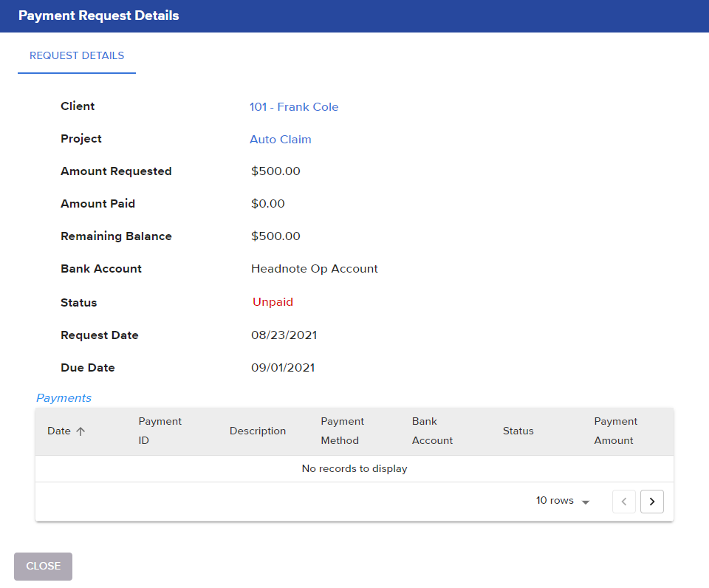Screen dimensions: 709x588
Task: Click the Date column header text
Action: (x=59, y=431)
